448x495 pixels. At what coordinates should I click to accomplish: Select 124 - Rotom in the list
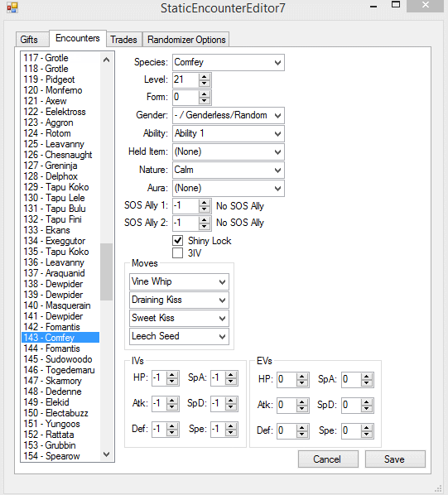[x=60, y=133]
